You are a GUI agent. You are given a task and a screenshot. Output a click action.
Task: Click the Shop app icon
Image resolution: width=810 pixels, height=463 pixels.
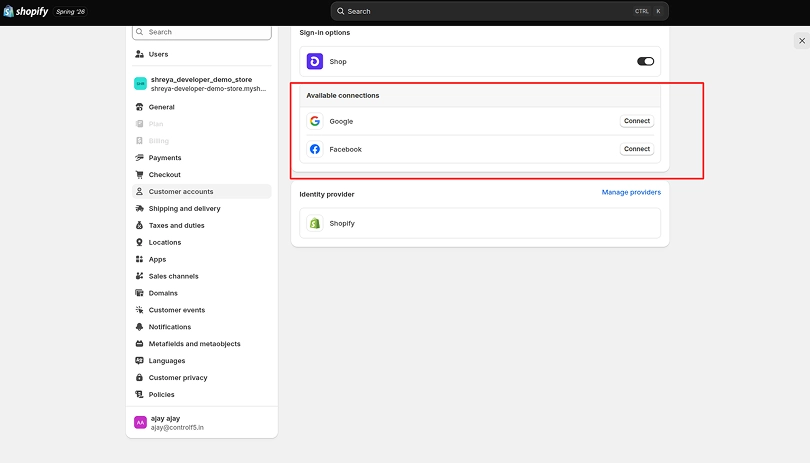pos(315,61)
